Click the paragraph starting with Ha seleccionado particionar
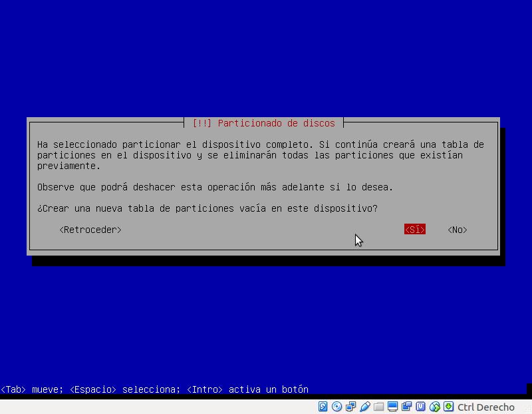 click(261, 155)
